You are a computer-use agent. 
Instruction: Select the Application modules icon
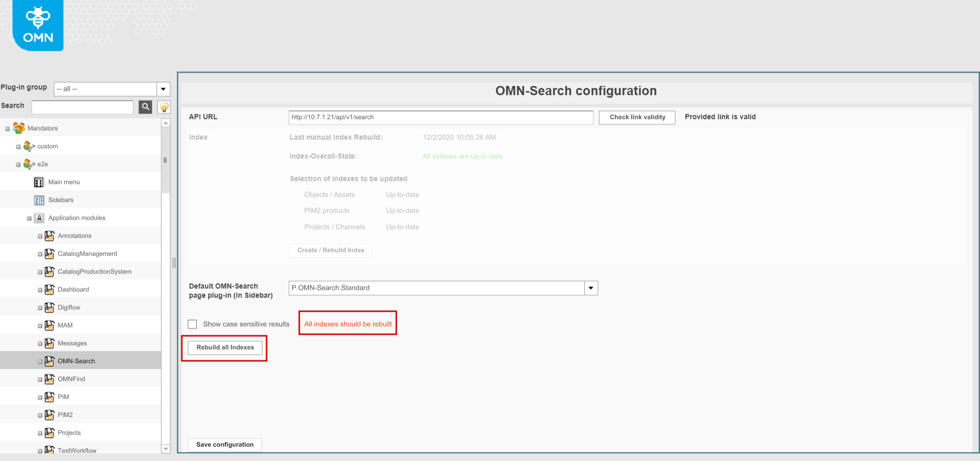click(x=39, y=218)
